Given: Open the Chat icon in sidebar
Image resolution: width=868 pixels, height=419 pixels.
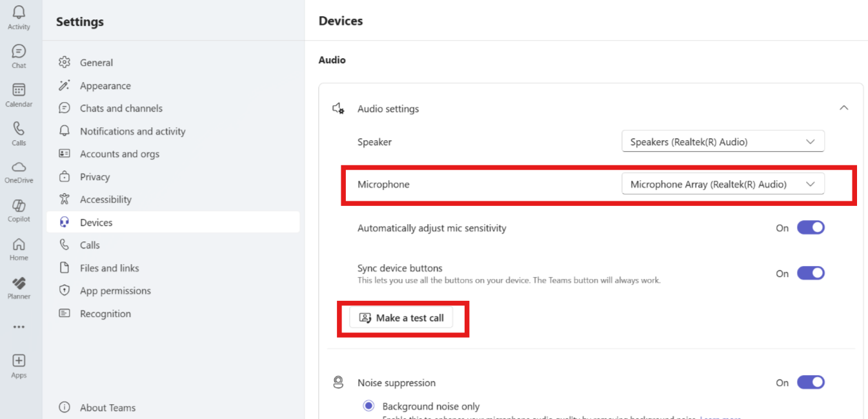Looking at the screenshot, I should 19,52.
